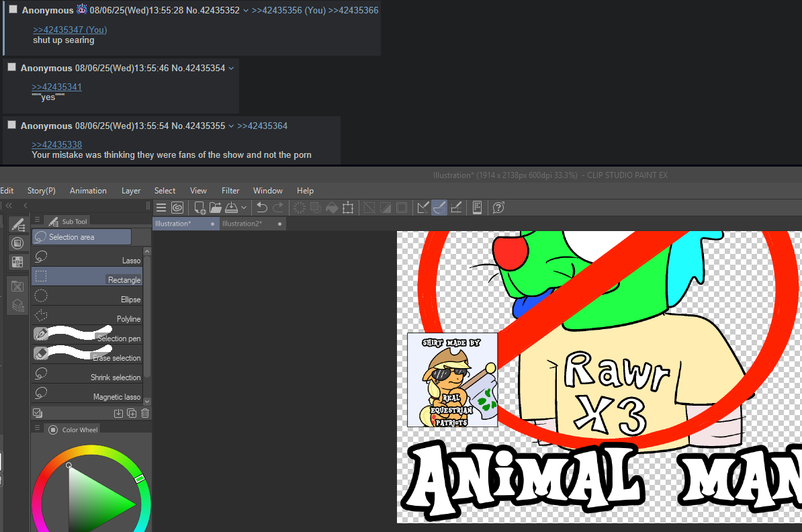The image size is (802, 532).
Task: Choose the Ellipse selection sub tool
Action: tap(87, 296)
